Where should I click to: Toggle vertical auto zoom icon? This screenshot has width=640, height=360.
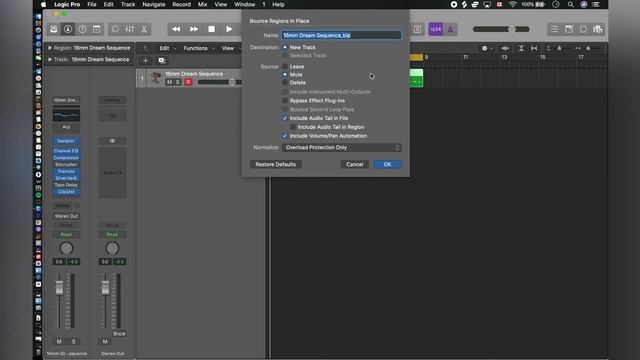[x=521, y=48]
